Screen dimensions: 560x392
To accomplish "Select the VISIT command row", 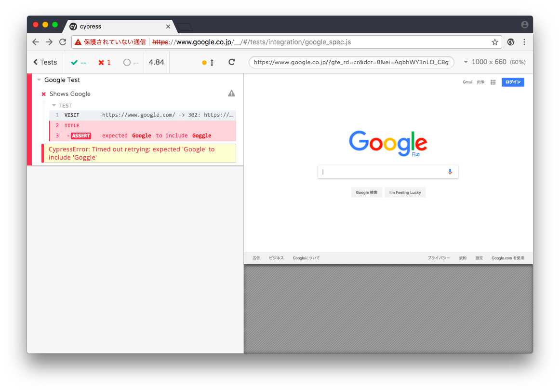I will tap(143, 115).
